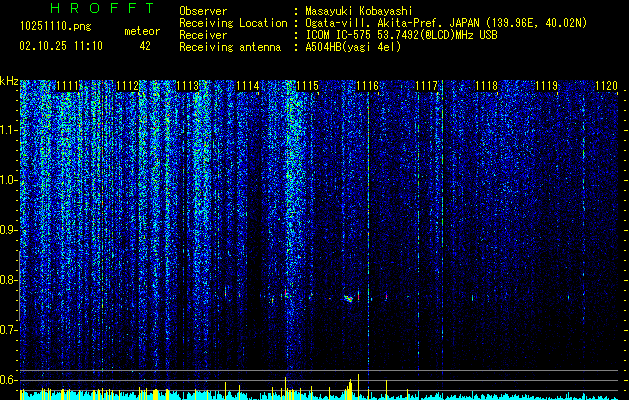Click the 1112 time marker
The width and height of the screenshot is (629, 400).
[127, 86]
